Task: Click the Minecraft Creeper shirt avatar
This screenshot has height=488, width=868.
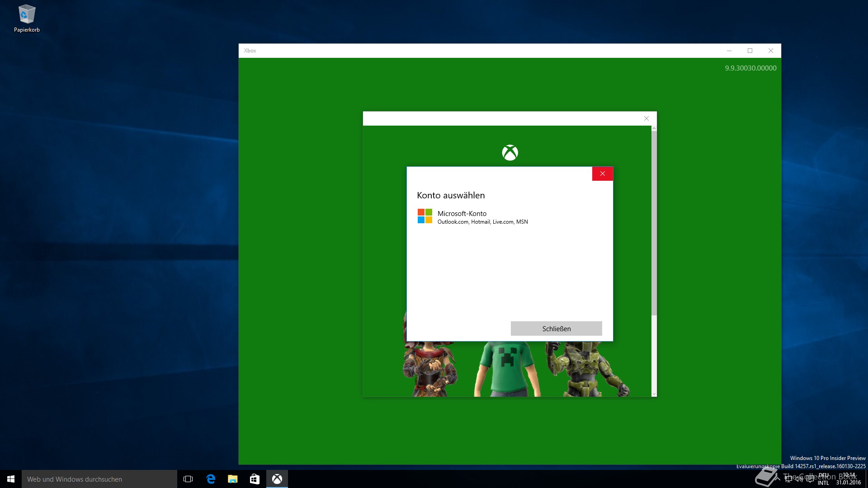Action: coord(508,369)
